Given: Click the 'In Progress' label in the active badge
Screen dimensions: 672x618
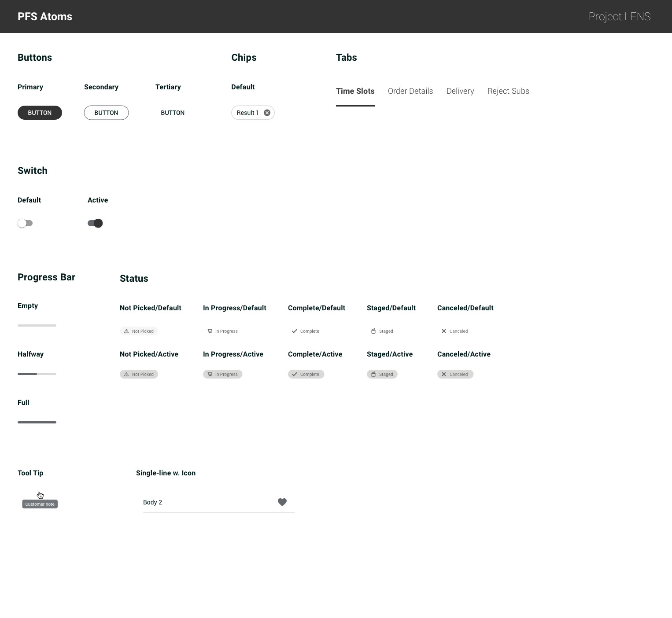Looking at the screenshot, I should (x=226, y=374).
